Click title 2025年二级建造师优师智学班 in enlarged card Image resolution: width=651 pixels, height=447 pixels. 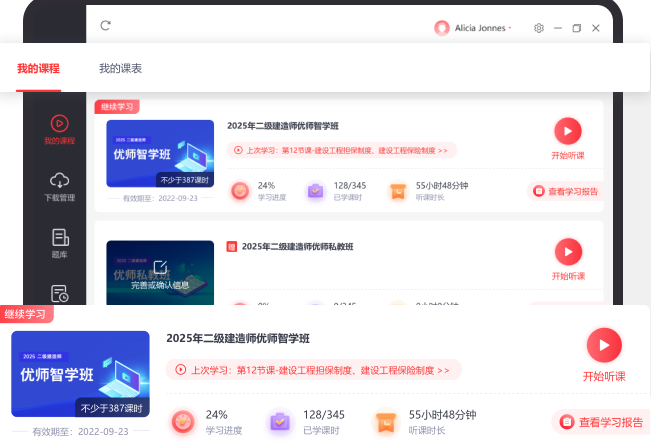[x=238, y=339]
